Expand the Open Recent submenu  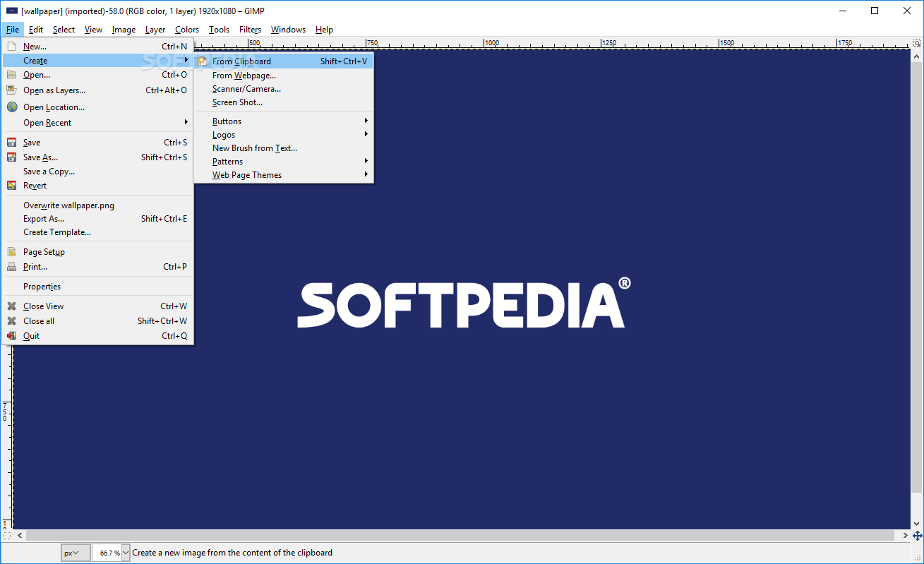pyautogui.click(x=47, y=122)
